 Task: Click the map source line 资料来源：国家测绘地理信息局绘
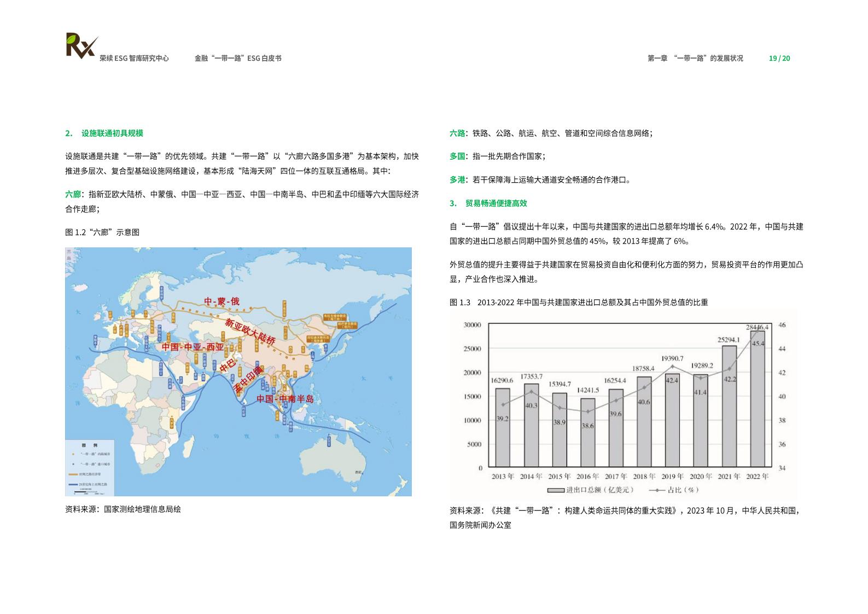coord(123,509)
